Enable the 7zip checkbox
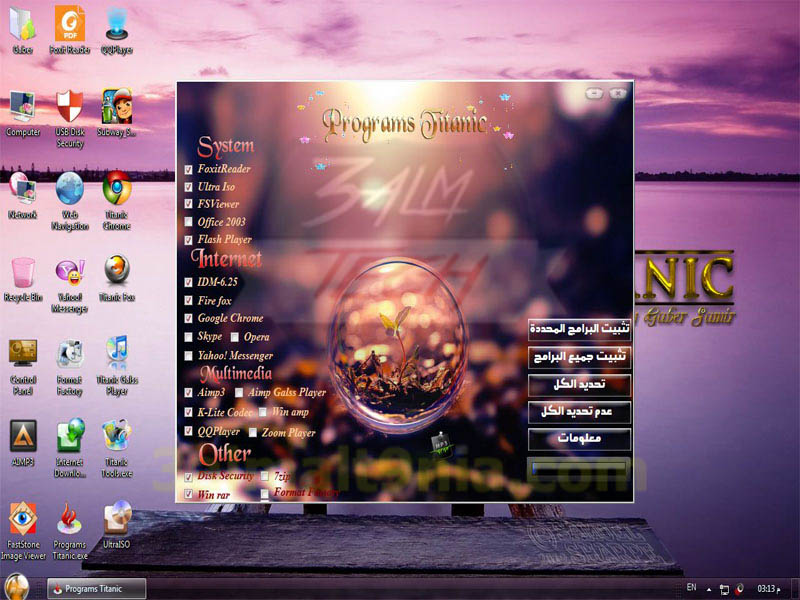 click(265, 477)
